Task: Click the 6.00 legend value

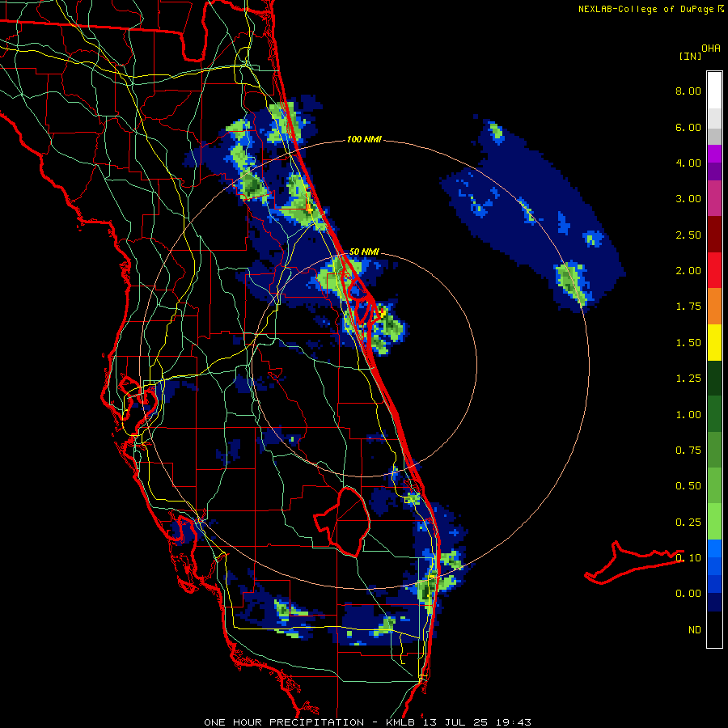Action: 688,127
